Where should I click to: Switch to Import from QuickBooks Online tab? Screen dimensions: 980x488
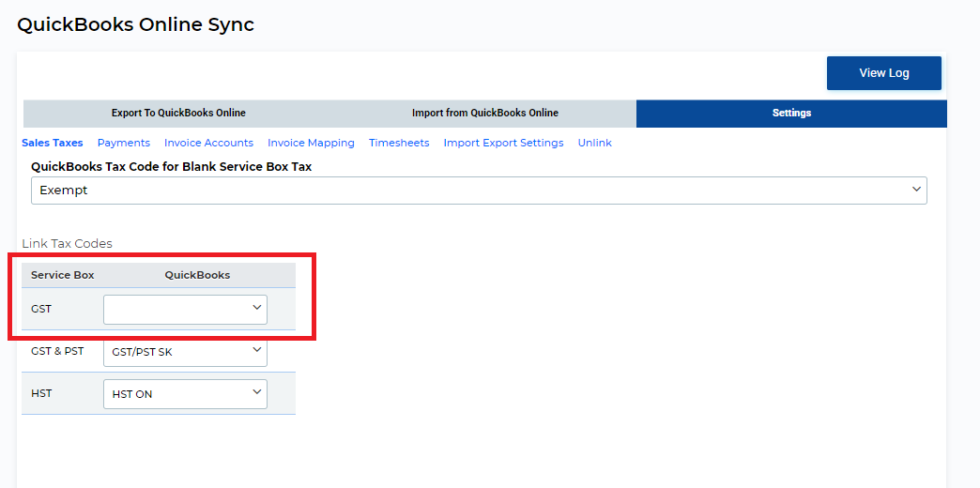coord(485,114)
